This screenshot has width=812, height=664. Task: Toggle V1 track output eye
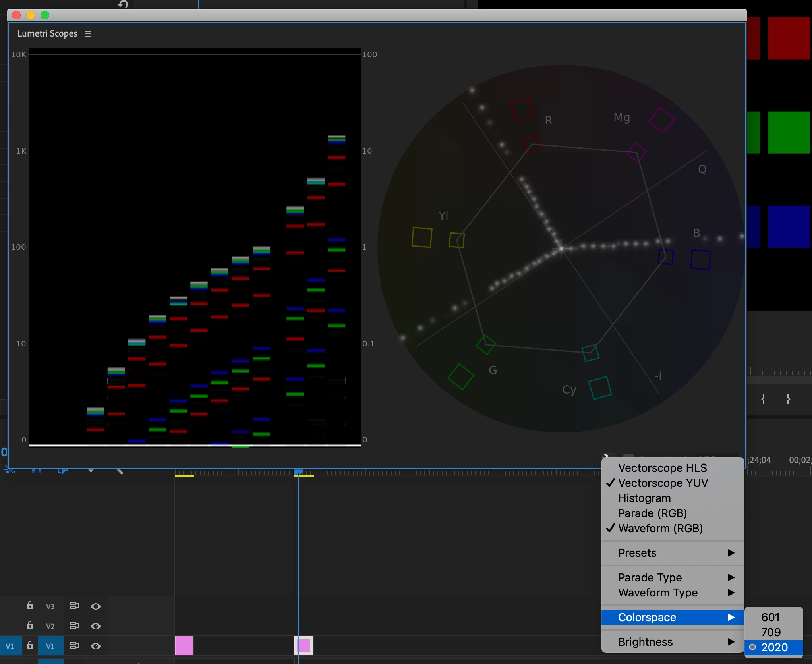96,646
